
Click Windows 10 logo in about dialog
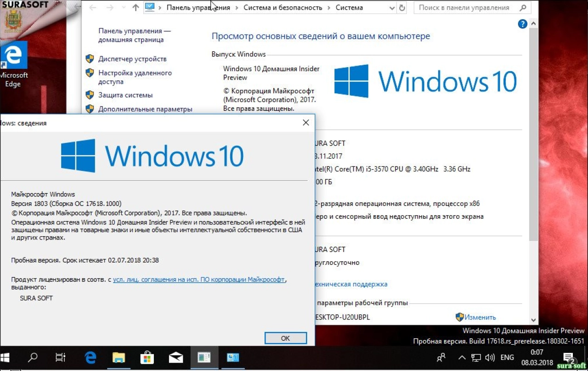coord(152,156)
